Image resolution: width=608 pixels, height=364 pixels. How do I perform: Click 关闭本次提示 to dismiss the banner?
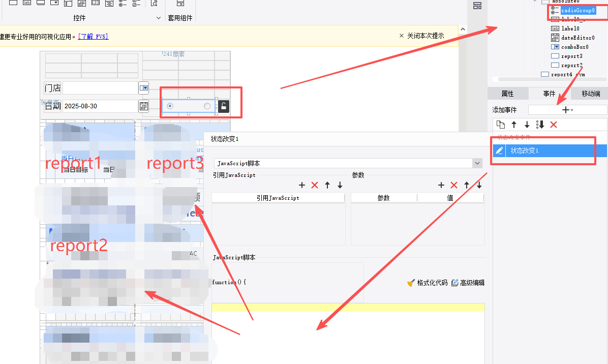pos(421,36)
